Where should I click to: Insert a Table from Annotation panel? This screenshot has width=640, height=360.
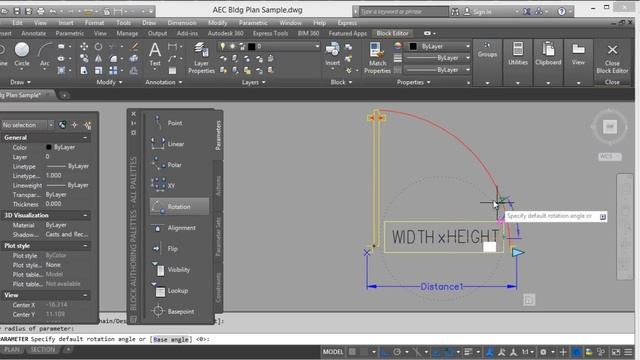(x=172, y=71)
